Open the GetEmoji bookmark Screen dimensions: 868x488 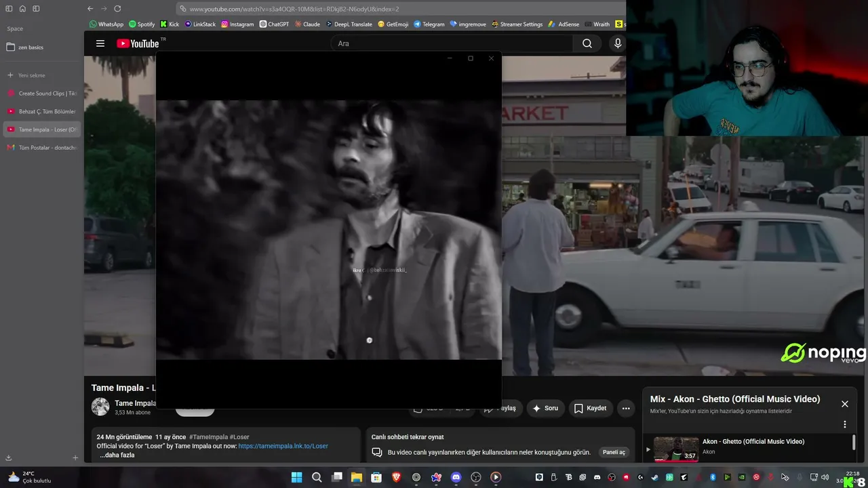[x=393, y=24]
